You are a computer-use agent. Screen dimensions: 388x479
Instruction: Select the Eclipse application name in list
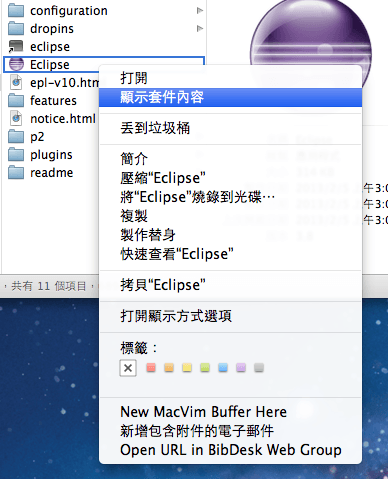pos(50,65)
